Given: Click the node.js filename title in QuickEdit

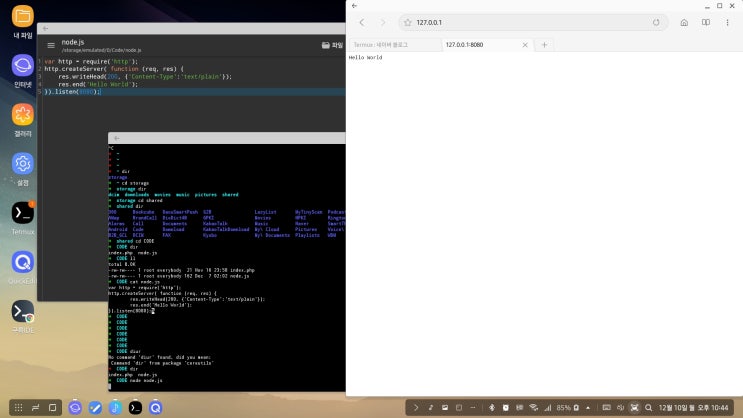Looking at the screenshot, I should click(x=73, y=42).
